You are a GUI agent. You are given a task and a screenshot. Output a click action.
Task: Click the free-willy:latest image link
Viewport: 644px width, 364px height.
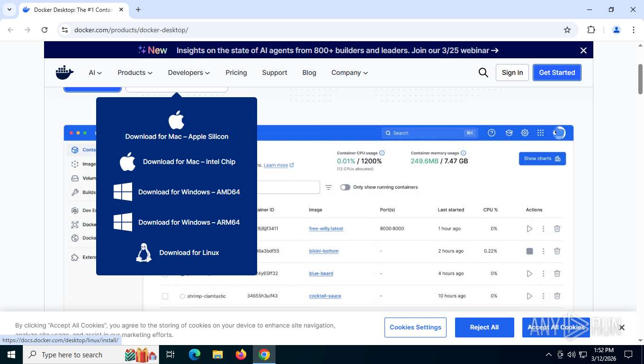click(326, 228)
